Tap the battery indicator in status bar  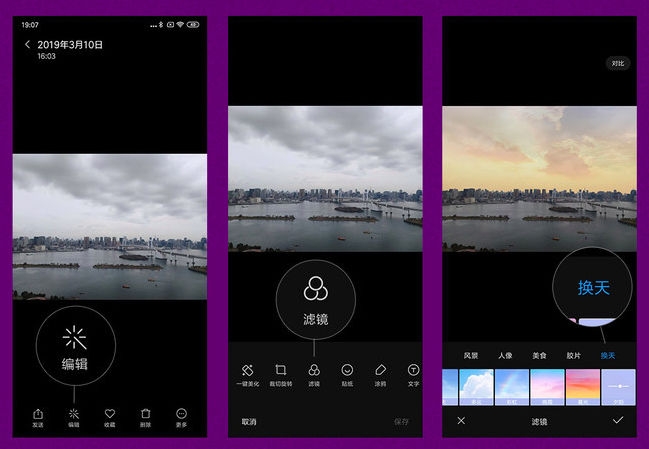click(193, 25)
